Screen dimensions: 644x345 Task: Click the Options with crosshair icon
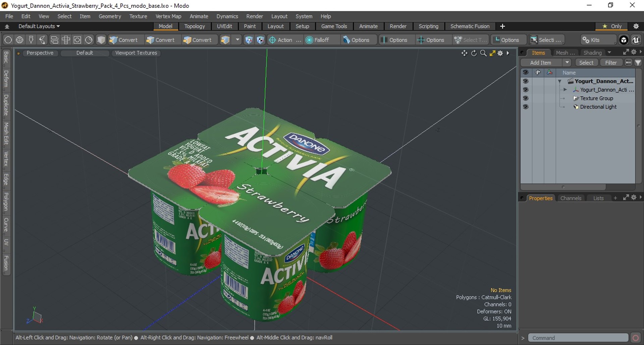click(431, 40)
